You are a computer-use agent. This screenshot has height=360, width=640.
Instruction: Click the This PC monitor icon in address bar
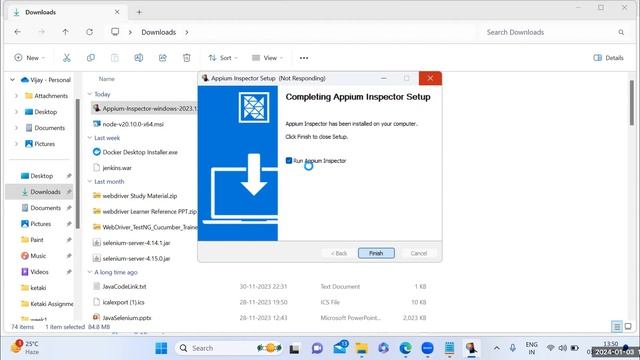point(115,32)
